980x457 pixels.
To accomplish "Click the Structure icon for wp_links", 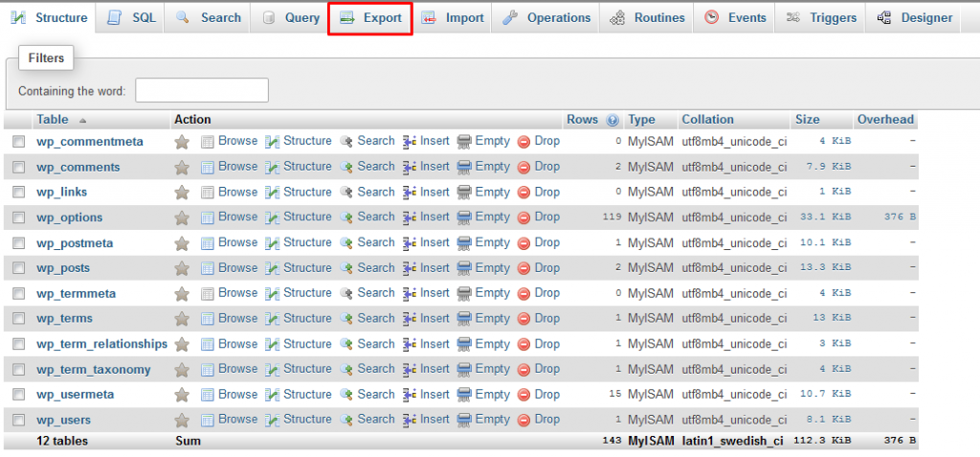I will click(272, 193).
